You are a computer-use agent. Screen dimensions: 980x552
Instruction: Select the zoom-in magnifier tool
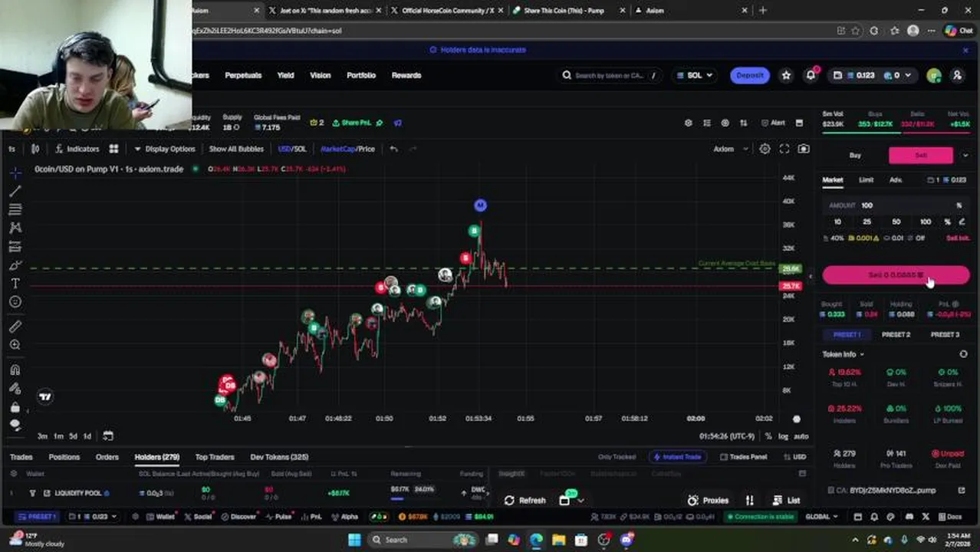coord(15,345)
